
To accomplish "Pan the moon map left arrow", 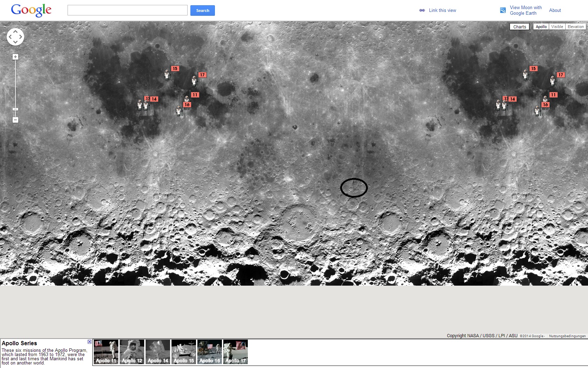I will tap(10, 37).
